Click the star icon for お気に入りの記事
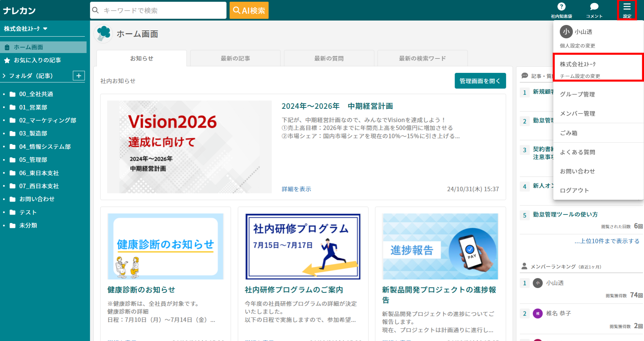644x341 pixels. click(x=7, y=60)
